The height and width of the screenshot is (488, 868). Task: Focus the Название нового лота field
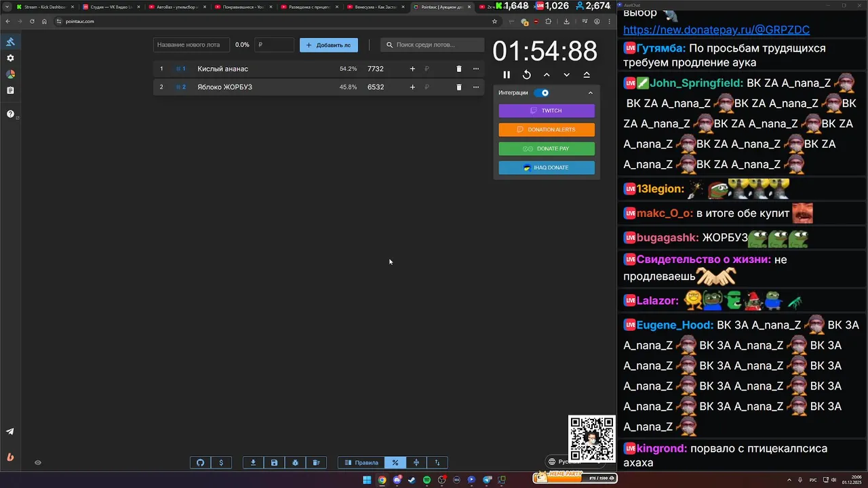(x=191, y=45)
